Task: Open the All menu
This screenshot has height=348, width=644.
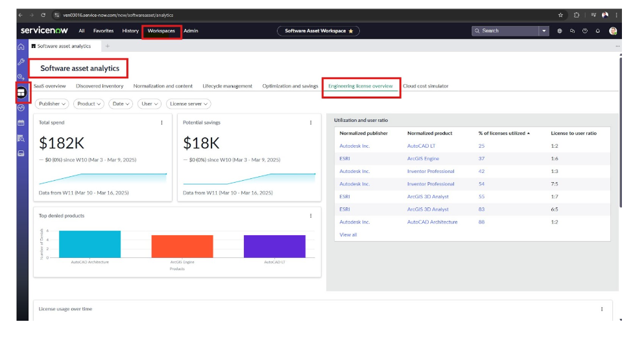Action: (x=82, y=30)
